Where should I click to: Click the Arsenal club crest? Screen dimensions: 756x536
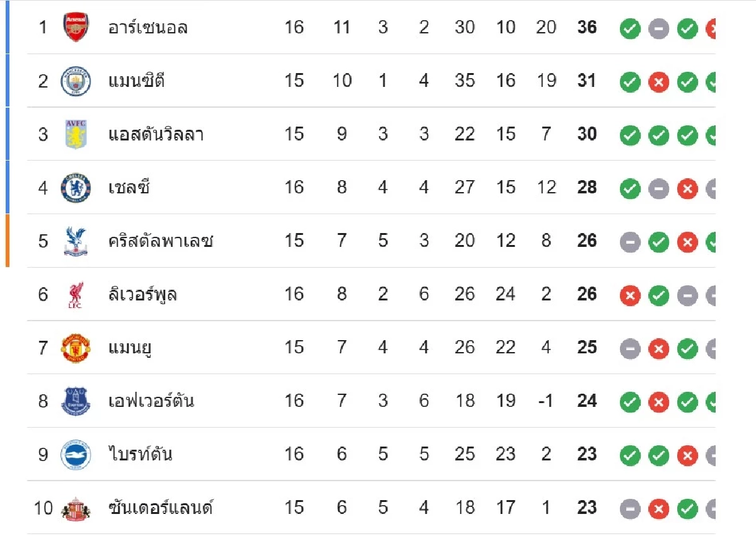click(x=76, y=28)
